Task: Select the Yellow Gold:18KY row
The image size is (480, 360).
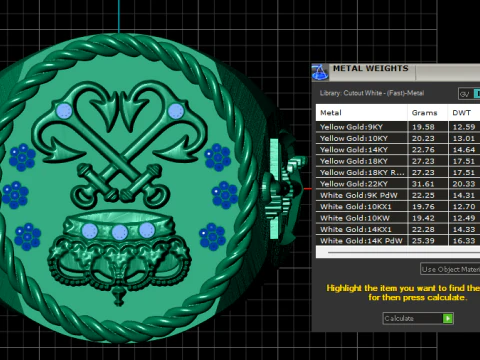Action: click(x=398, y=161)
